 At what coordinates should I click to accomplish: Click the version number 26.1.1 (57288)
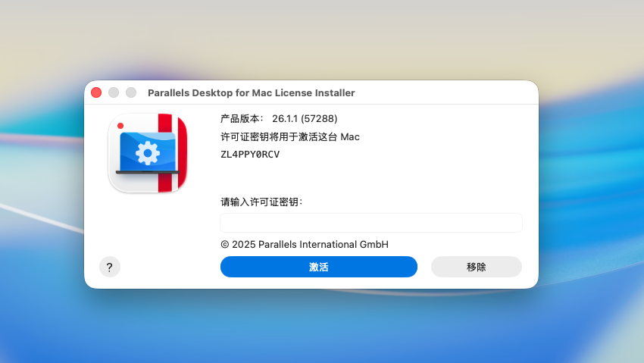coord(305,119)
